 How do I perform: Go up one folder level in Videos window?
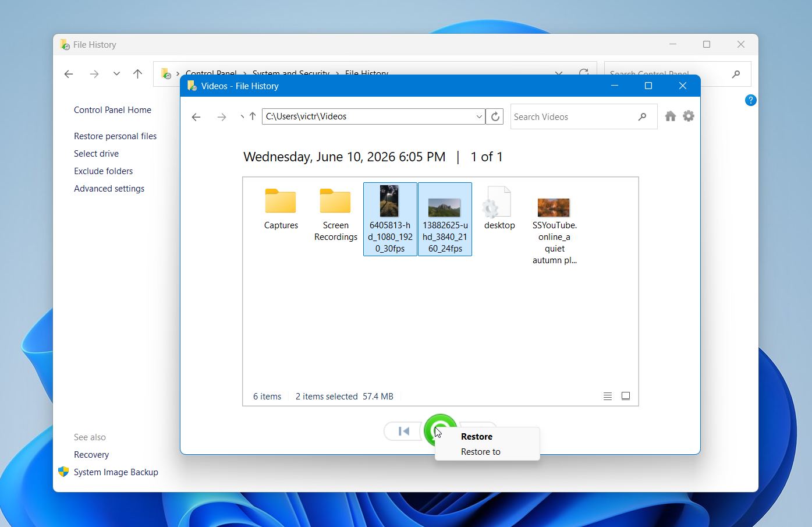(253, 116)
